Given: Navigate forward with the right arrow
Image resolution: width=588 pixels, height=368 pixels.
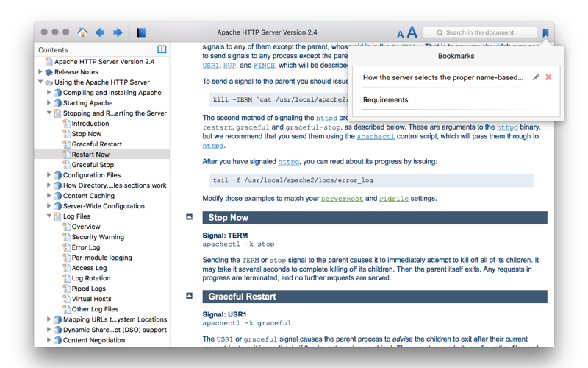Looking at the screenshot, I should point(118,32).
